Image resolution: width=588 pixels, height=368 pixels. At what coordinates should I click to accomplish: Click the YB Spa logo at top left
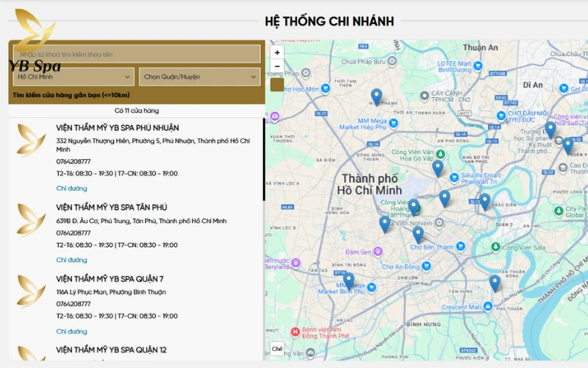point(35,40)
